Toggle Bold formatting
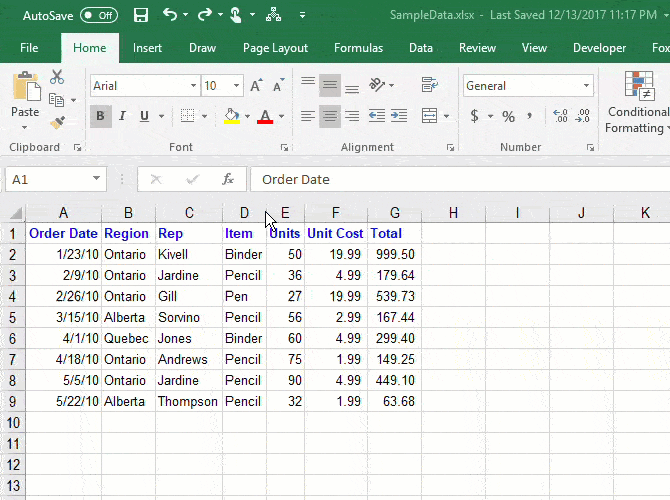Viewport: 670px width, 500px height. point(100,116)
